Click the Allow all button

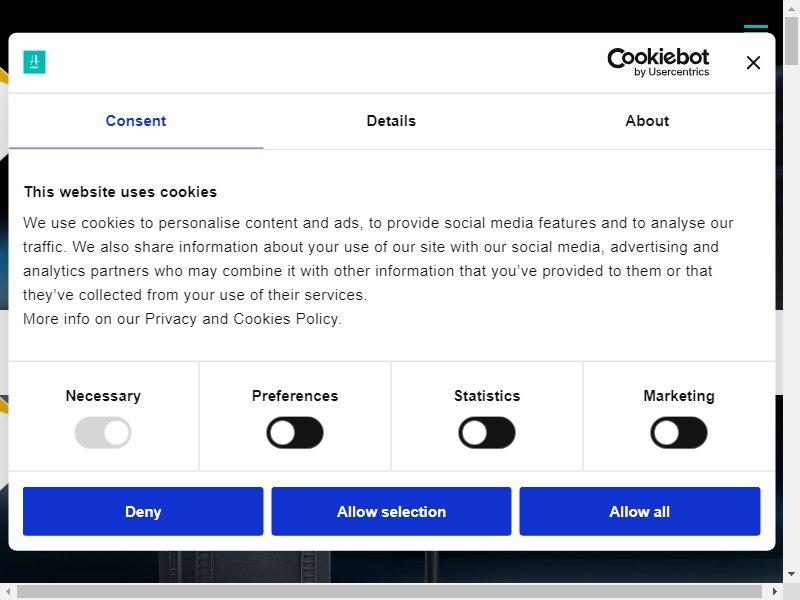click(640, 511)
